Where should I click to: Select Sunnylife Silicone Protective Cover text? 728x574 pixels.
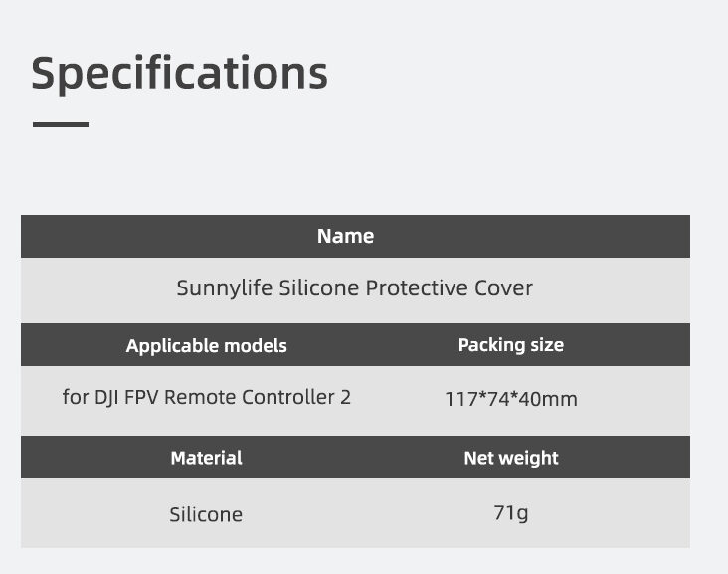354,288
